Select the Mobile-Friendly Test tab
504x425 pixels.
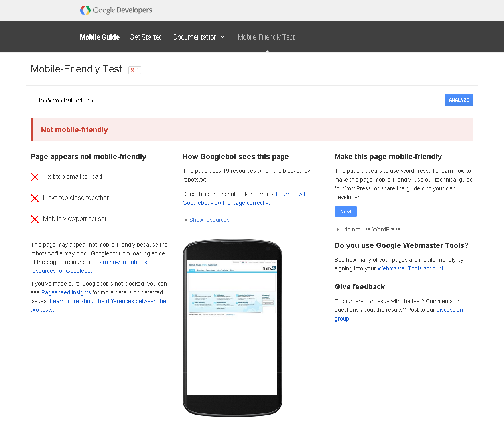[x=266, y=37]
